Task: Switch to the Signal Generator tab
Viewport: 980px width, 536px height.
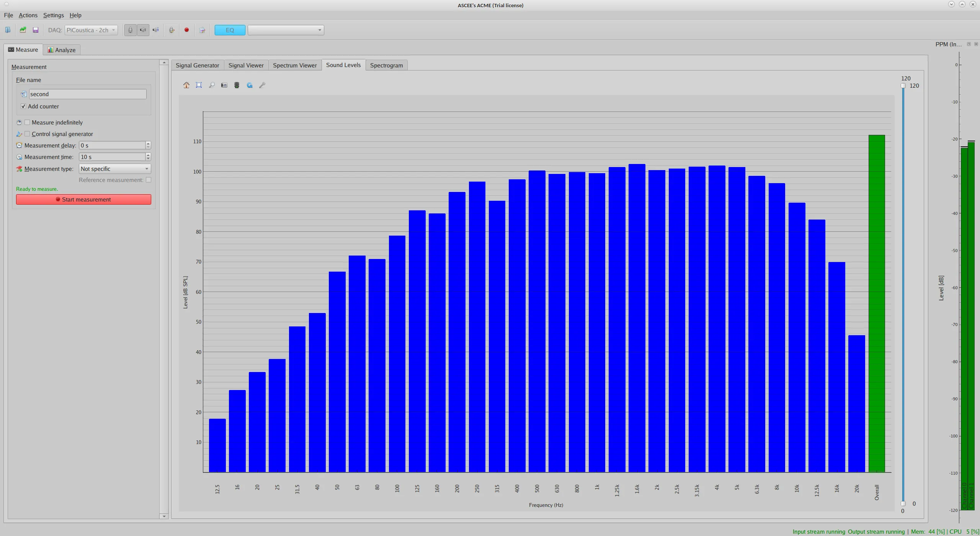Action: tap(198, 65)
